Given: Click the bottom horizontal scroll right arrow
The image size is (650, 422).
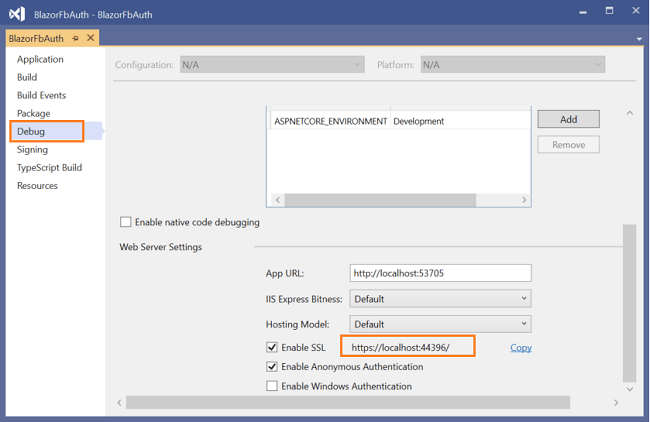Looking at the screenshot, I should tap(616, 403).
